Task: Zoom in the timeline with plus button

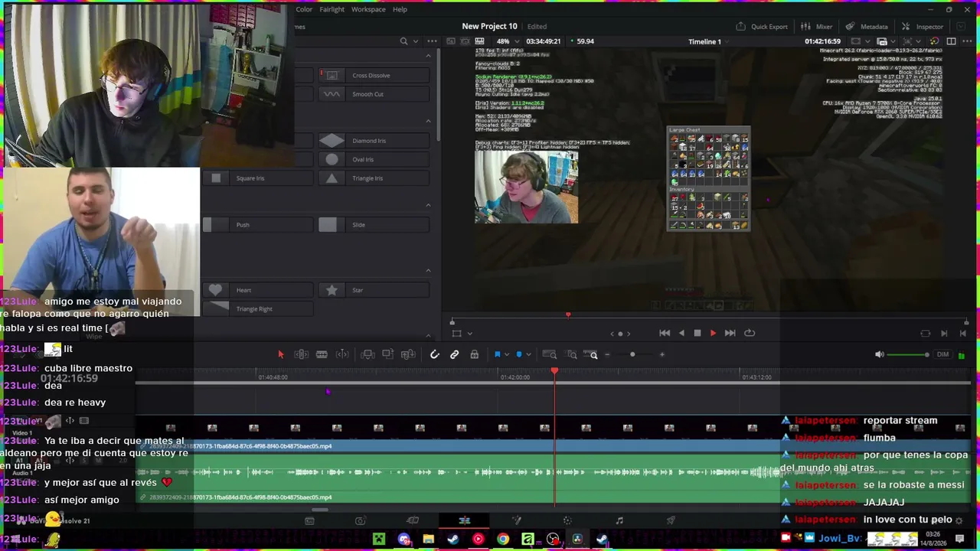Action: tap(662, 354)
